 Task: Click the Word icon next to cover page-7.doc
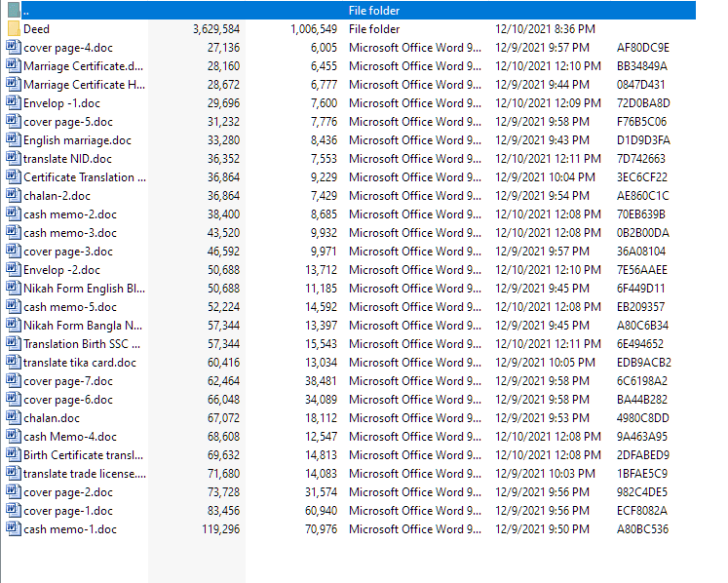tap(14, 381)
